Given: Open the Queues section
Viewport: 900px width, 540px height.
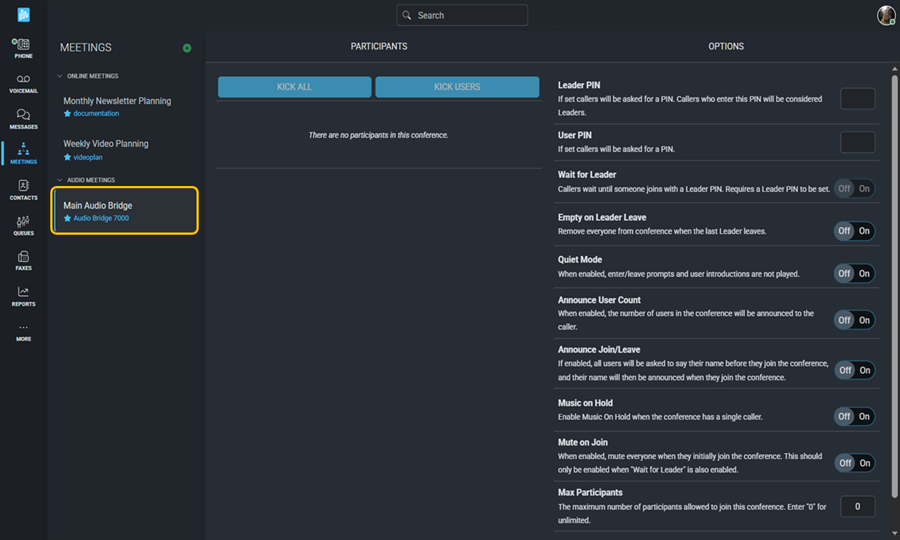Looking at the screenshot, I should (23, 225).
